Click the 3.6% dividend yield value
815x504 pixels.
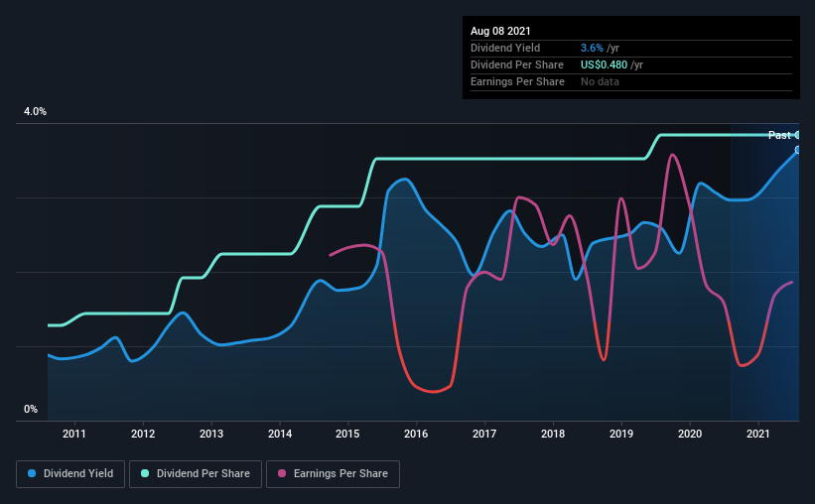pyautogui.click(x=592, y=48)
